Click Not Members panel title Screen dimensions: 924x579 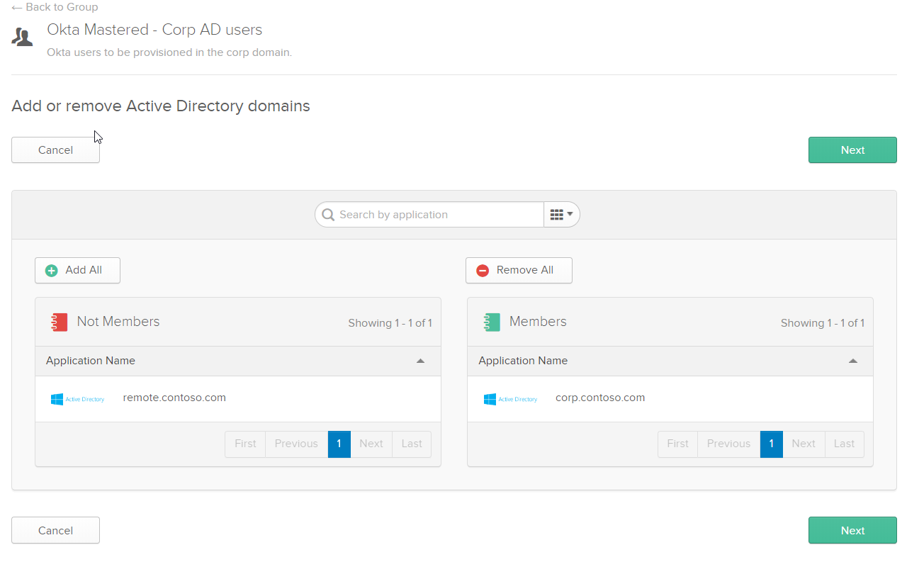click(118, 322)
